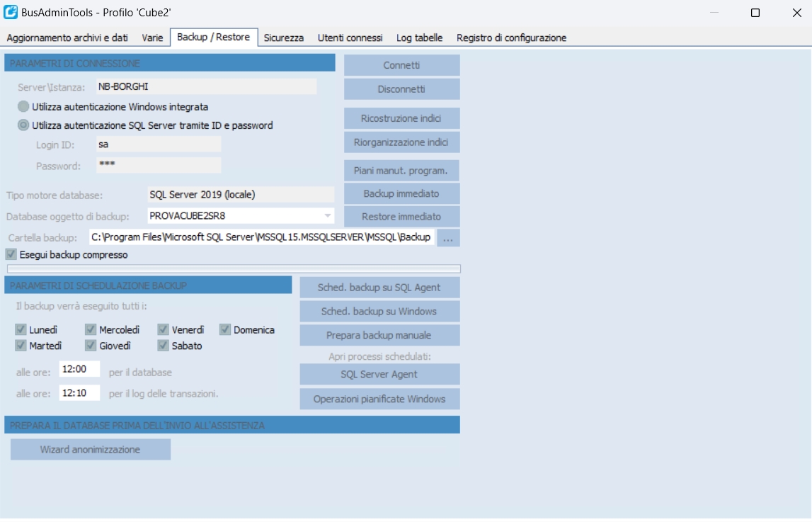Switch to the Varie tab
Screen dimensions: 812x522
152,38
